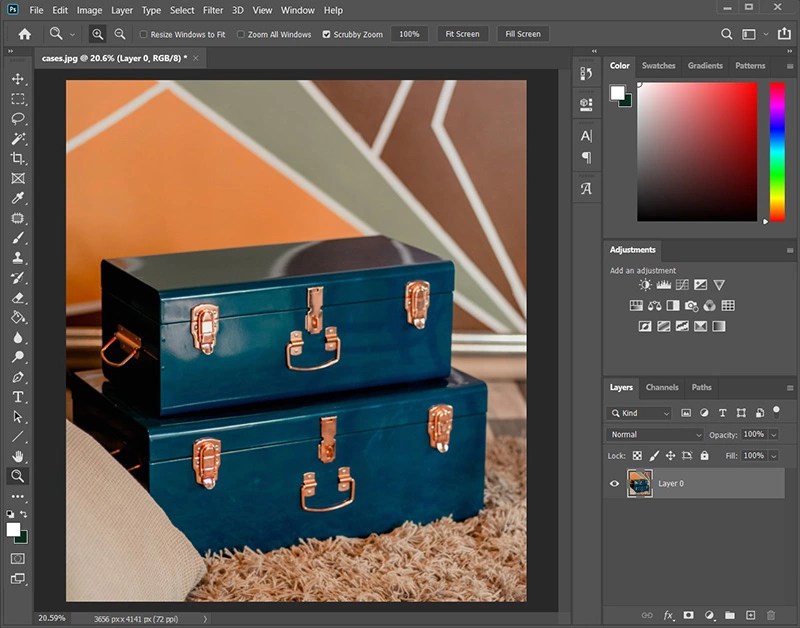Hide Layer 0 with the eye toggle
The image size is (800, 628).
click(614, 484)
